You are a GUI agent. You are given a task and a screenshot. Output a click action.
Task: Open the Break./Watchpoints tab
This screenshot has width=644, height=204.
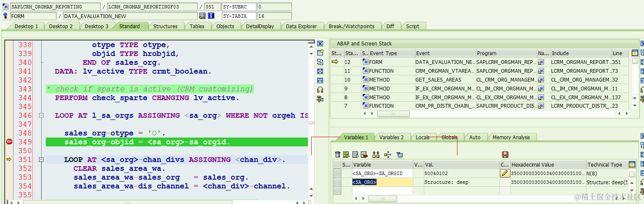(x=351, y=26)
